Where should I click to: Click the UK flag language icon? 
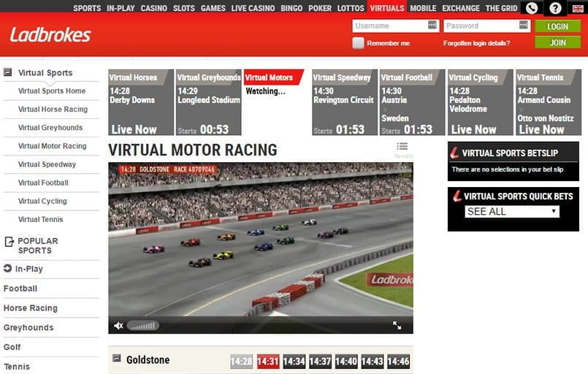pos(578,8)
